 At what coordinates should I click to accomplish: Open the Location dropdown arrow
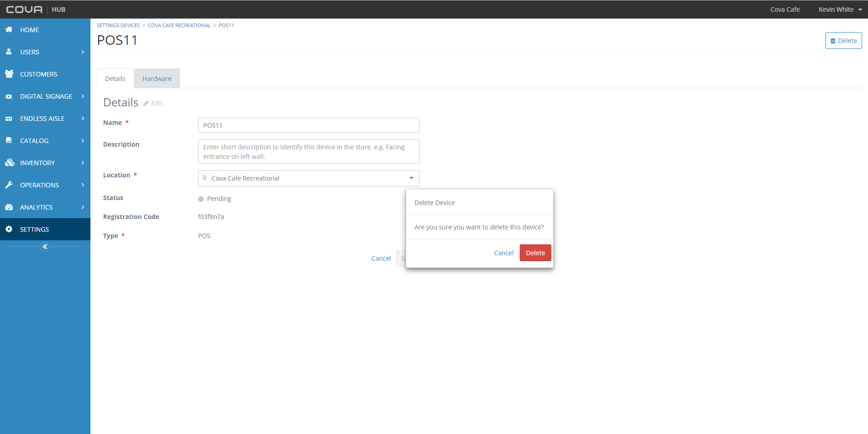click(x=411, y=178)
